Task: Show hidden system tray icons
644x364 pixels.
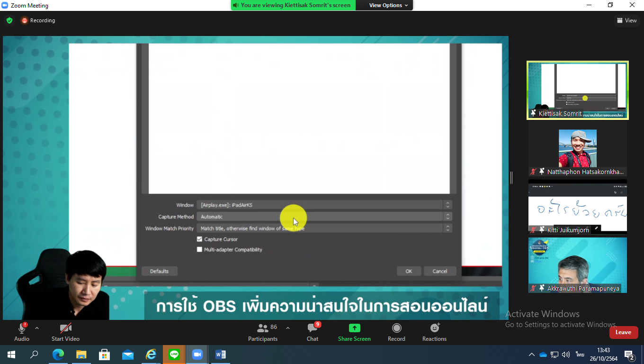Action: 531,355
